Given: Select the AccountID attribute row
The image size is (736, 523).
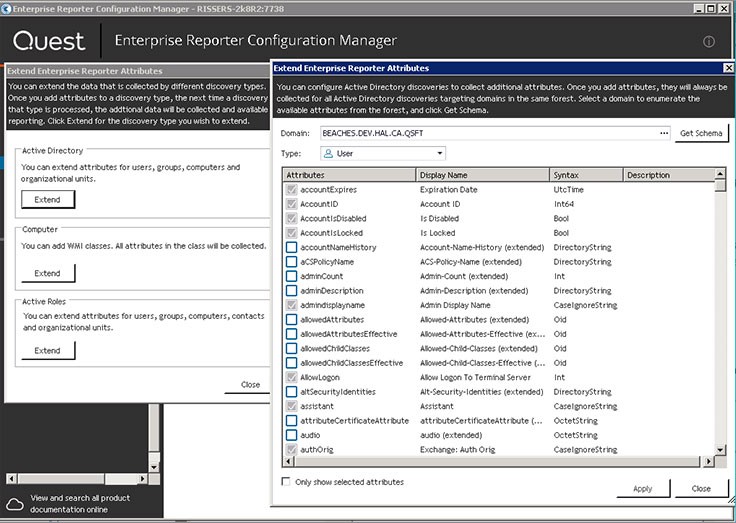Looking at the screenshot, I should (319, 204).
